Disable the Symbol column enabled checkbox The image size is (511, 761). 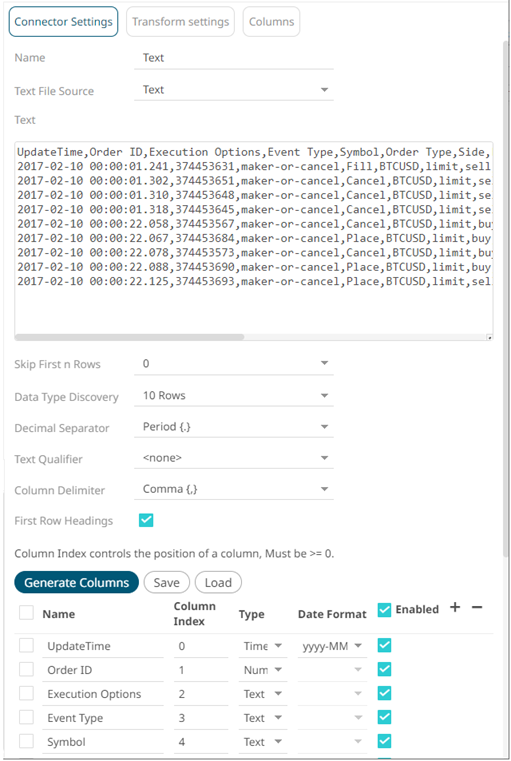point(384,741)
